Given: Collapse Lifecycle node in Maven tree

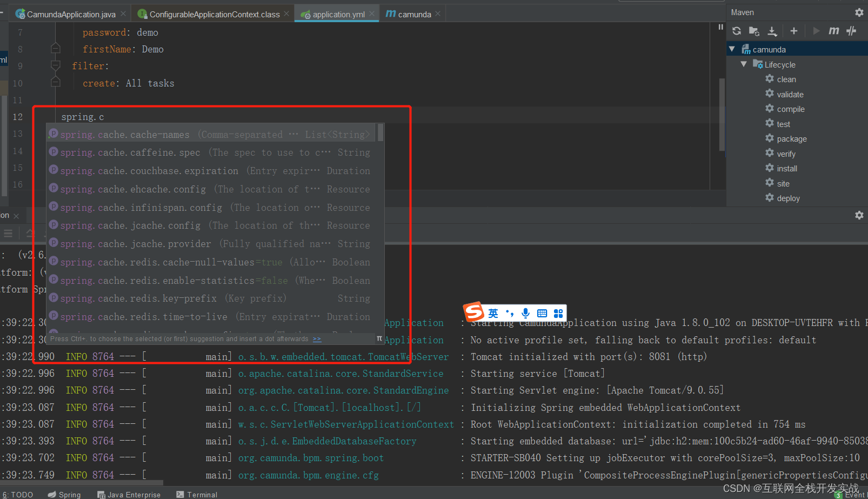Looking at the screenshot, I should [744, 64].
